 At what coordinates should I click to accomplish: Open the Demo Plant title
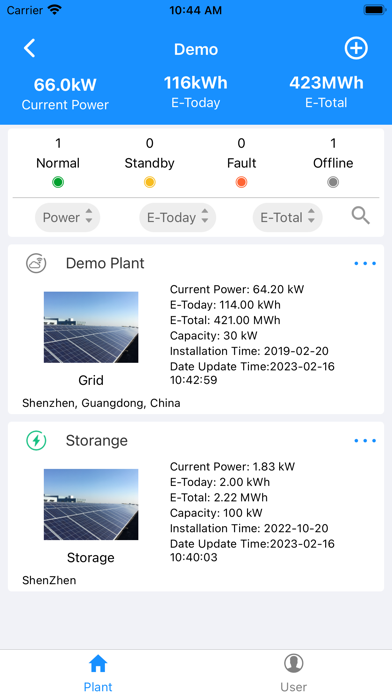coord(105,263)
